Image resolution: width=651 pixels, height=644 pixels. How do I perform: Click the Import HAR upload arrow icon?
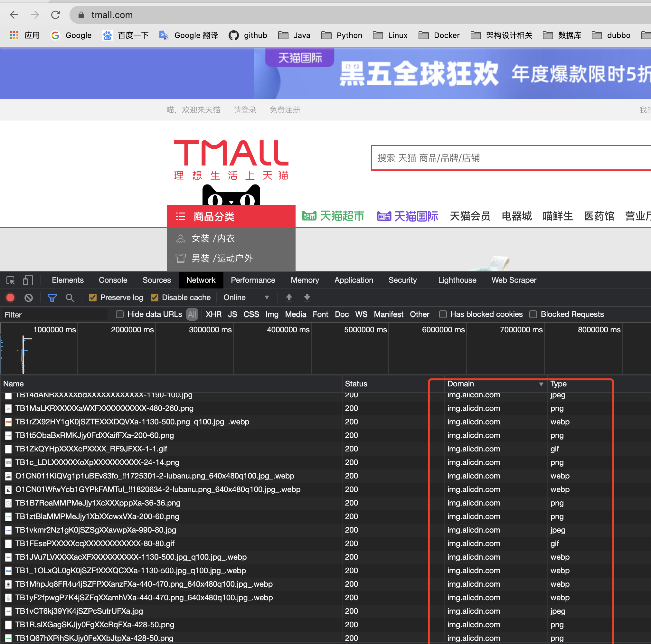[x=289, y=298]
